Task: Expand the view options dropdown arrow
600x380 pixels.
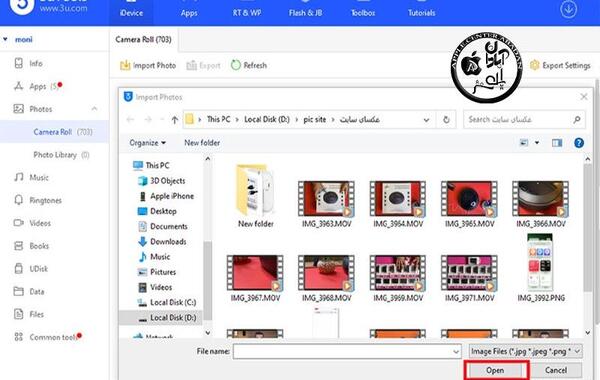Action: point(537,143)
